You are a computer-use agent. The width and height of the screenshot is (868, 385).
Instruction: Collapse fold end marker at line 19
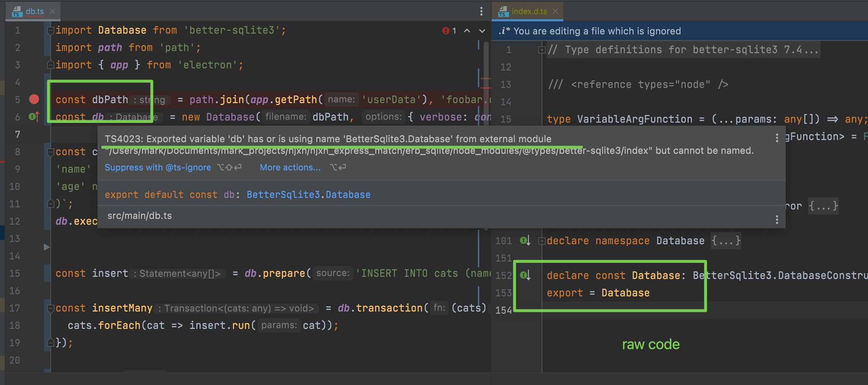point(51,342)
